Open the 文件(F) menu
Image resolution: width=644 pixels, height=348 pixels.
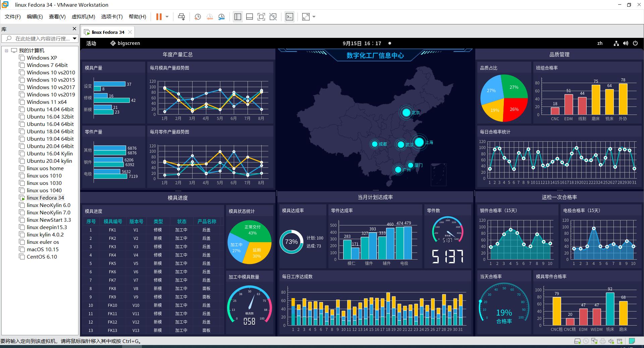point(13,17)
